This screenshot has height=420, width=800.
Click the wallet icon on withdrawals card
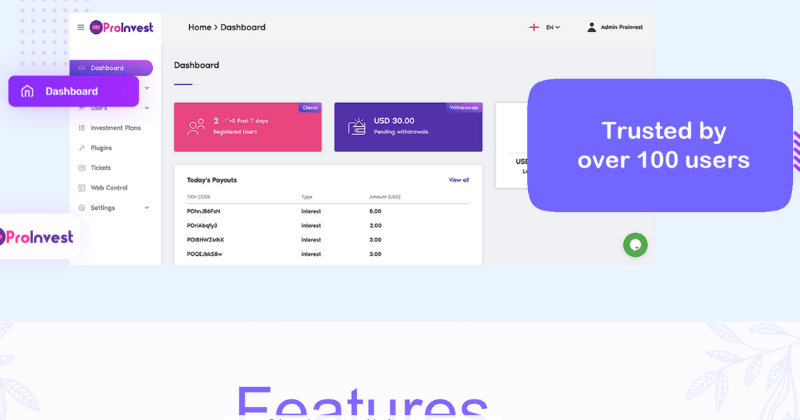[x=357, y=127]
